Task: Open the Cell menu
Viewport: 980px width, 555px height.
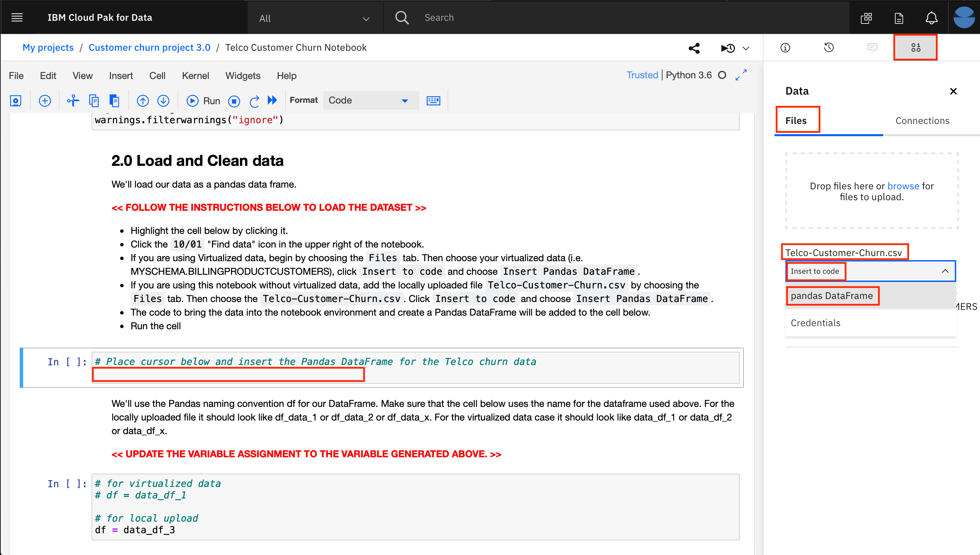Action: pos(158,76)
